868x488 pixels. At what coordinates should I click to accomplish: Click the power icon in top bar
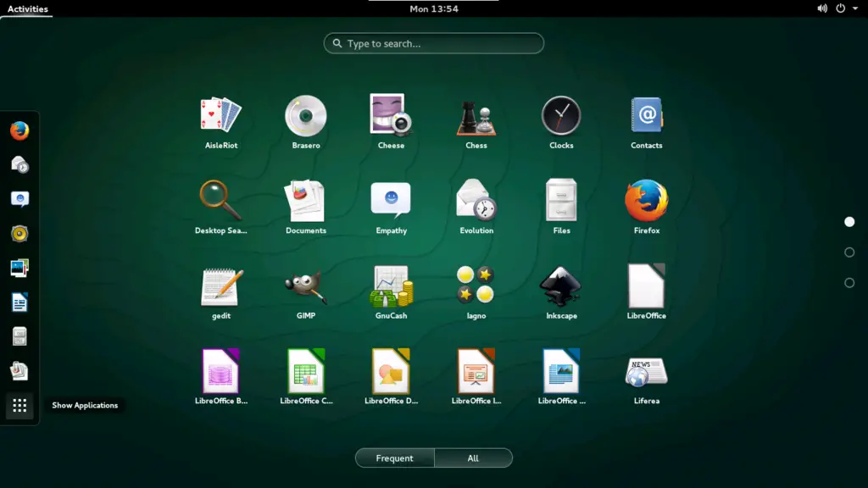tap(840, 8)
